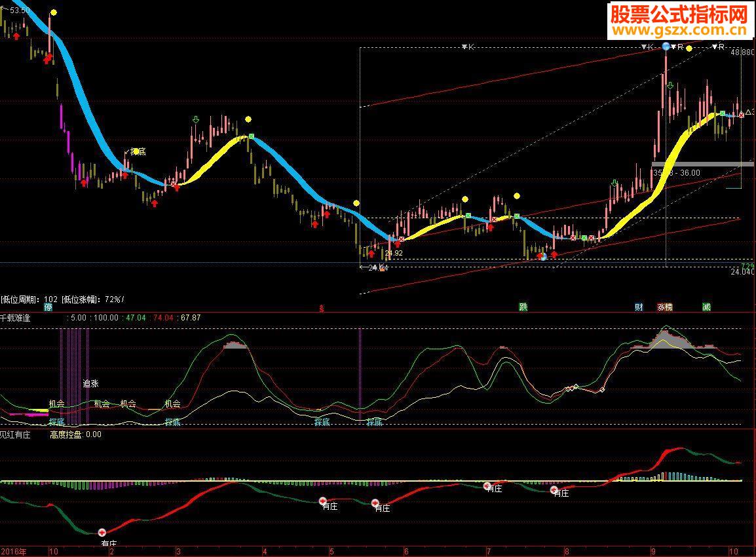Viewport: 756px width, 557px height.
Task: Click the fourth 机会 label, near month 3
Action: pos(172,404)
